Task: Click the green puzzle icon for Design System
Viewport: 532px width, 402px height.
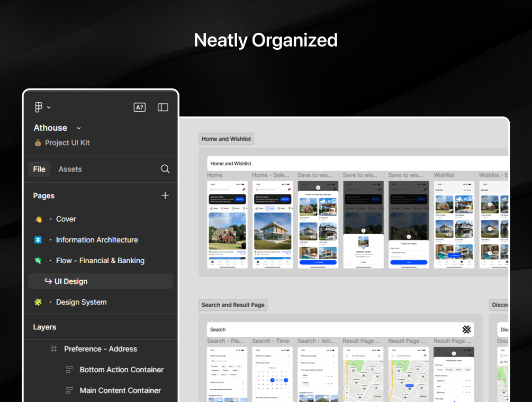Action: point(38,302)
